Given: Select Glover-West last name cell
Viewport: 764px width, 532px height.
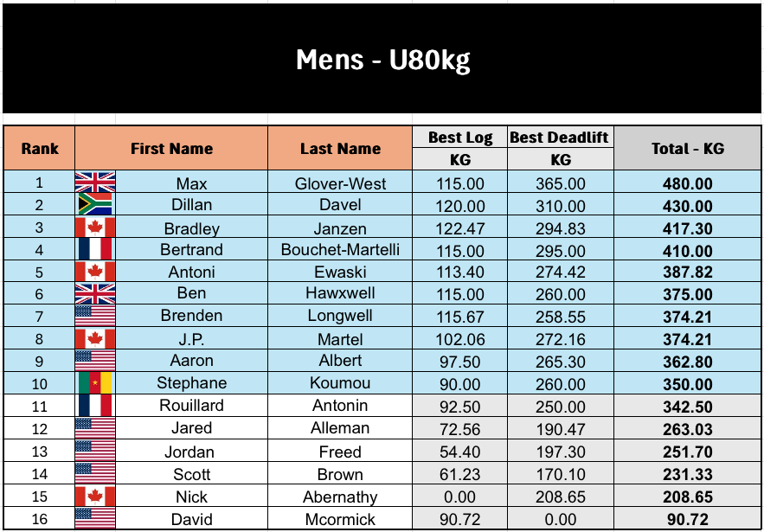Looking at the screenshot, I should tap(340, 183).
